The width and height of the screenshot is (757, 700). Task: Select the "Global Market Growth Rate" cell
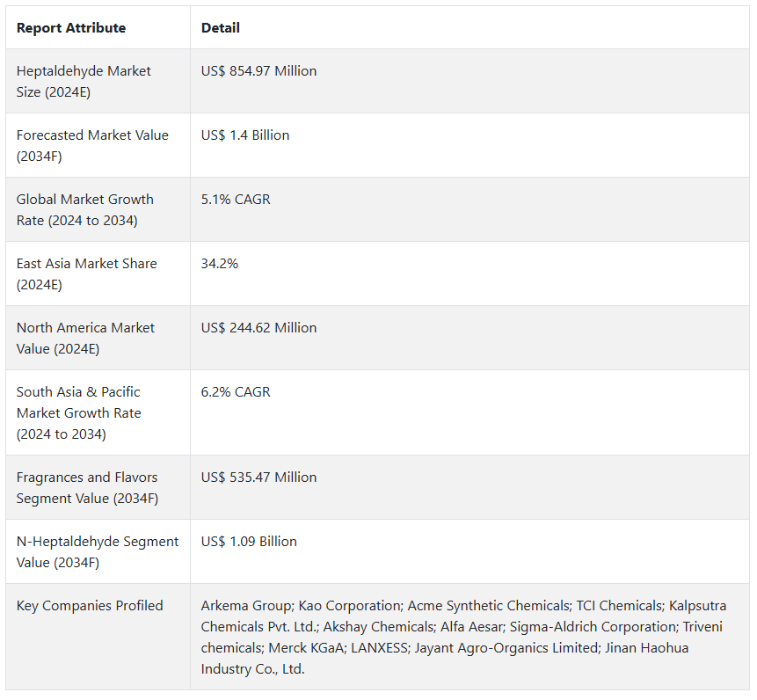coord(85,209)
